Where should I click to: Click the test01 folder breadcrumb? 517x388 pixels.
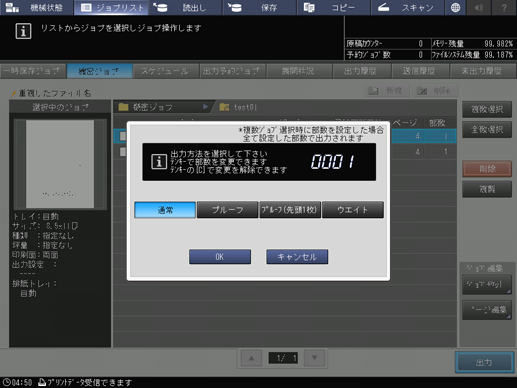[x=239, y=107]
